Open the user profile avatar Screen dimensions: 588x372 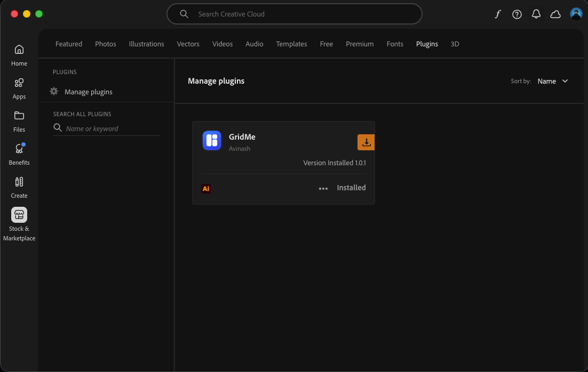pyautogui.click(x=576, y=14)
